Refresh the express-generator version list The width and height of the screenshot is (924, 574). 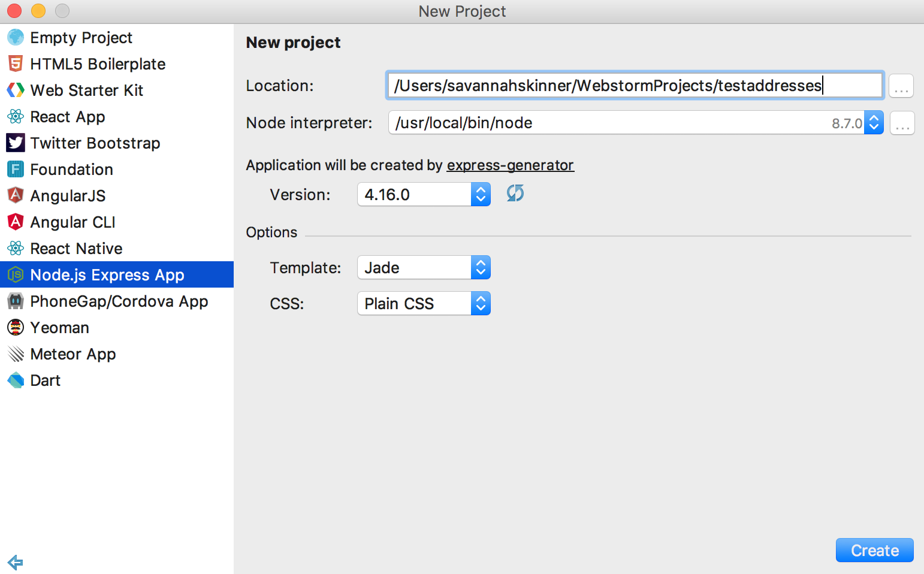pyautogui.click(x=515, y=194)
